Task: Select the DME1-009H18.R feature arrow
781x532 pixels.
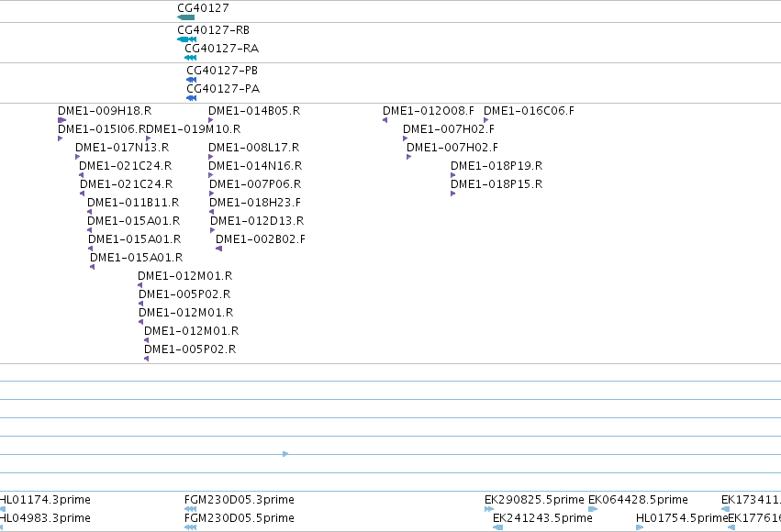Action: point(61,120)
